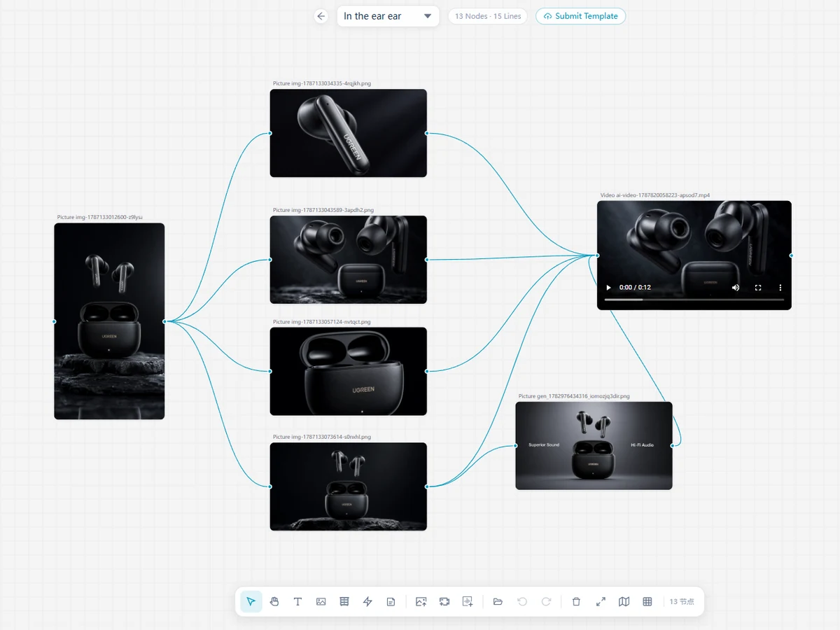The image size is (840, 630).
Task: Click the image upload tool icon
Action: 421,601
